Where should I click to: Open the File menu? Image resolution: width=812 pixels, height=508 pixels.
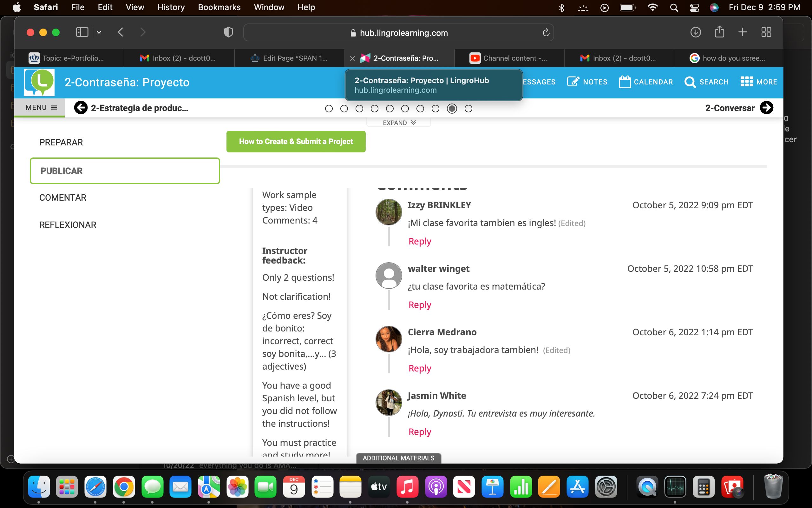[x=77, y=7]
